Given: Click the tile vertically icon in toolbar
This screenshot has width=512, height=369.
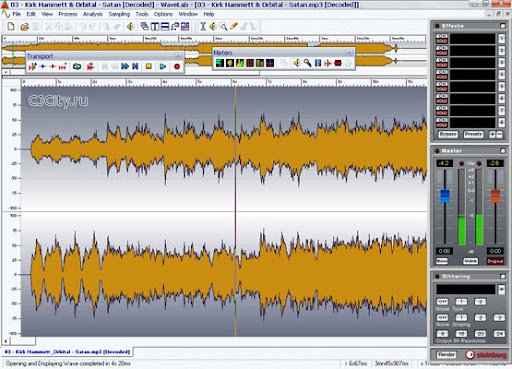Looking at the screenshot, I should 155,26.
